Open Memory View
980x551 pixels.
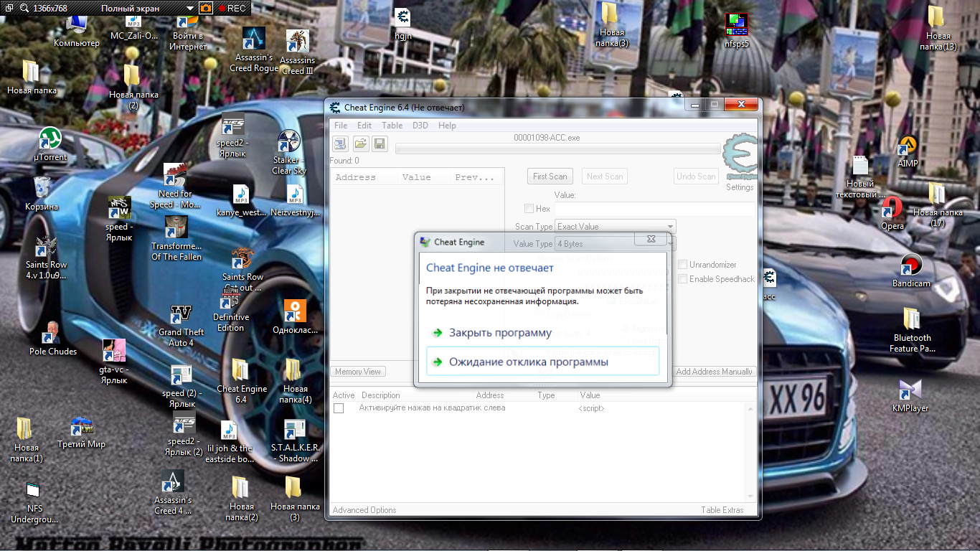pos(359,372)
